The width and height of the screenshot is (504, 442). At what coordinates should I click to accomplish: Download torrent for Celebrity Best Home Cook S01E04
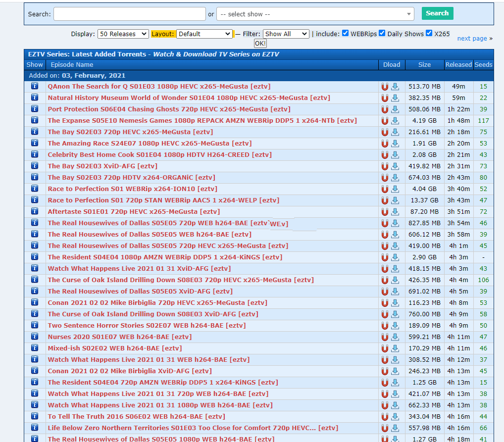395,155
